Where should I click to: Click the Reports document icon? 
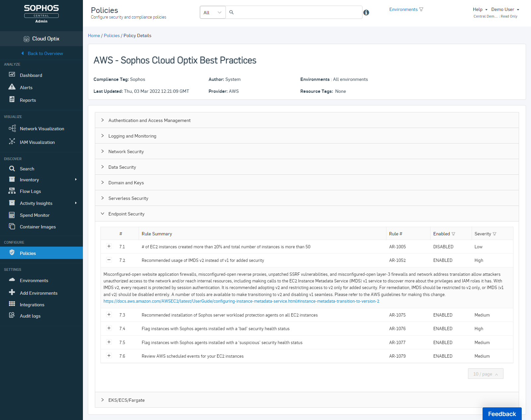pyautogui.click(x=12, y=99)
